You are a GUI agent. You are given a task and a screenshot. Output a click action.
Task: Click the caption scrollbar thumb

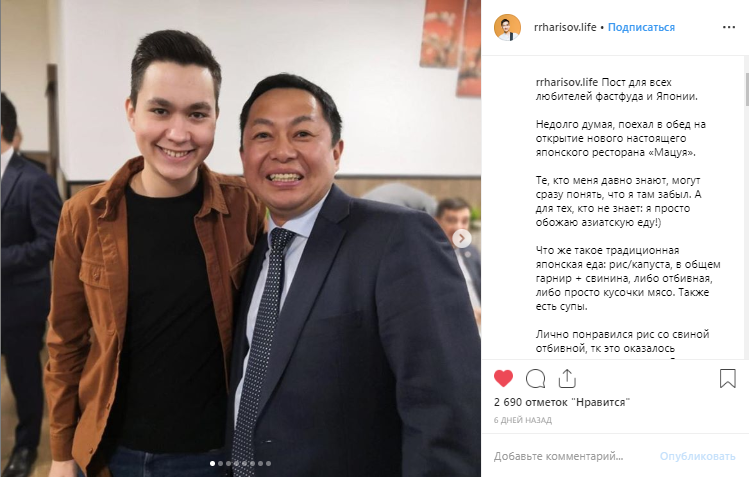pyautogui.click(x=747, y=90)
